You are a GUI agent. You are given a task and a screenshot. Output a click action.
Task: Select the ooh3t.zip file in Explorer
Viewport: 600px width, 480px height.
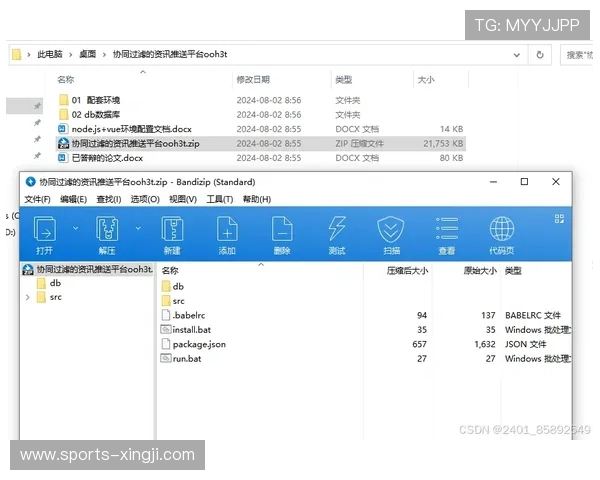point(261,144)
